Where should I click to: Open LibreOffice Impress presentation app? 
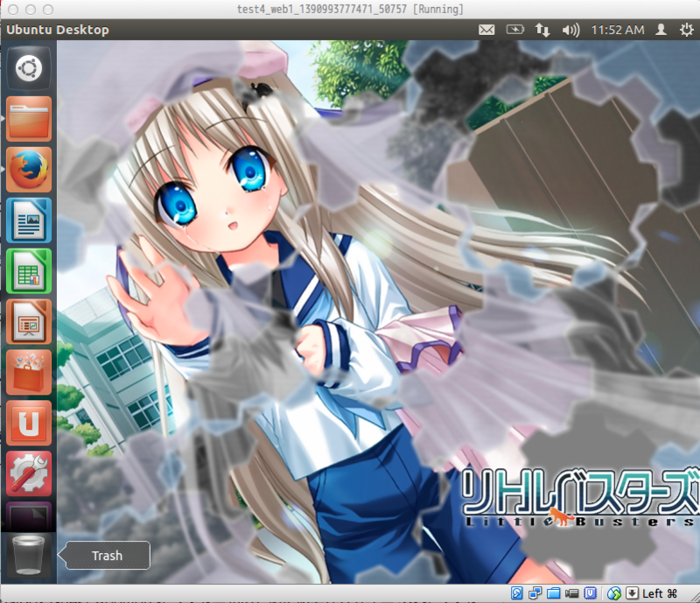coord(29,321)
